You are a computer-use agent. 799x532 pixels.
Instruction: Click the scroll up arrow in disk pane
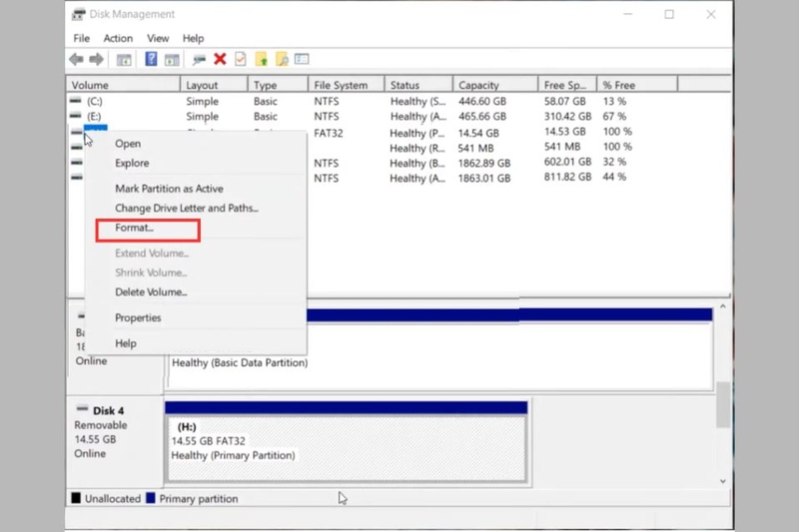(x=722, y=306)
